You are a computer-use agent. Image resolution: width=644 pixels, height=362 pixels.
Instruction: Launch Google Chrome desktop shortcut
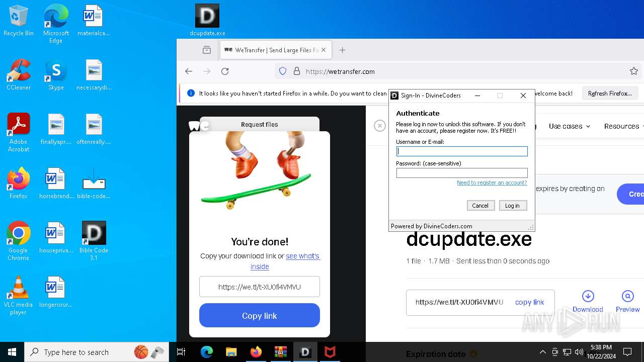coord(19,241)
